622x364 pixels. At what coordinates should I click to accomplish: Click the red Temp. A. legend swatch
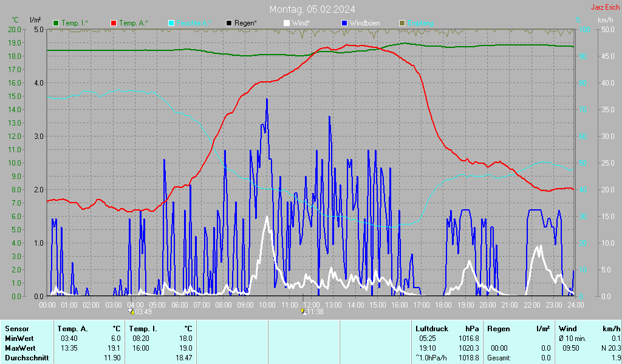pyautogui.click(x=114, y=23)
